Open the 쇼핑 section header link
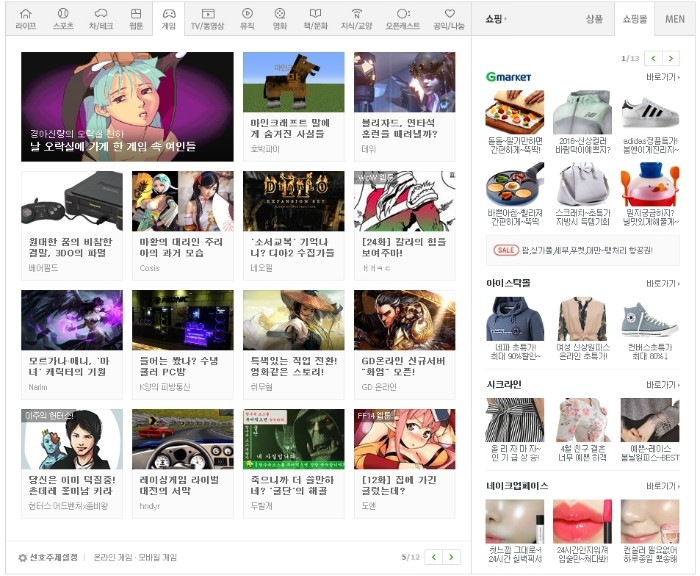The width and height of the screenshot is (700, 576). click(x=496, y=19)
